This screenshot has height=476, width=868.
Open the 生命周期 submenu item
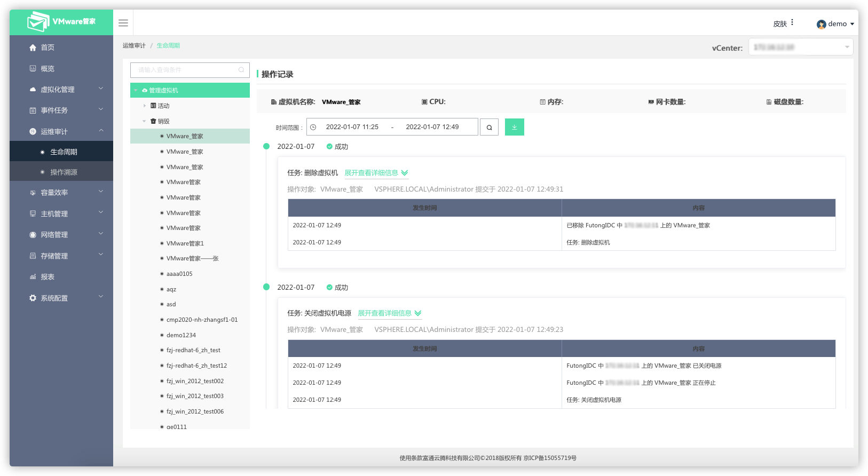[61, 152]
